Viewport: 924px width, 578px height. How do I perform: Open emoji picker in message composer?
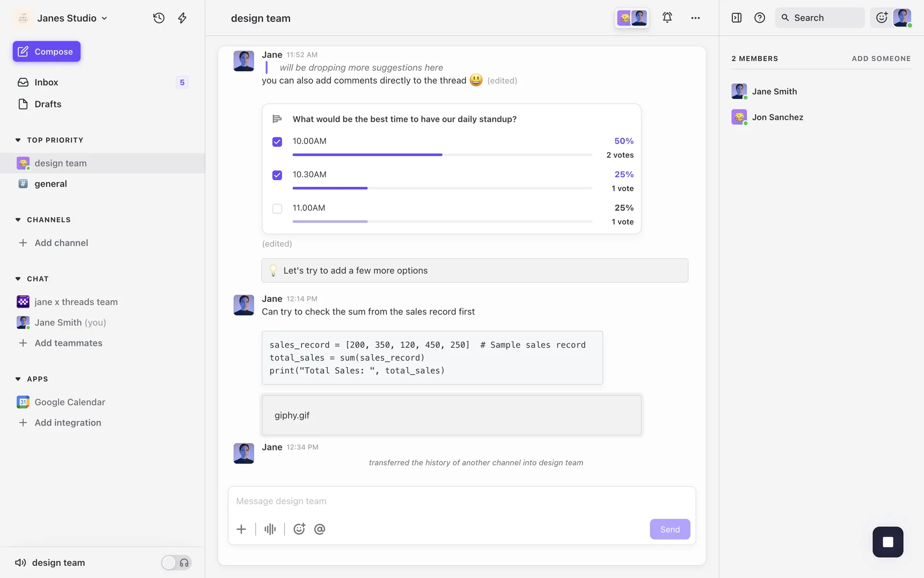click(x=299, y=529)
